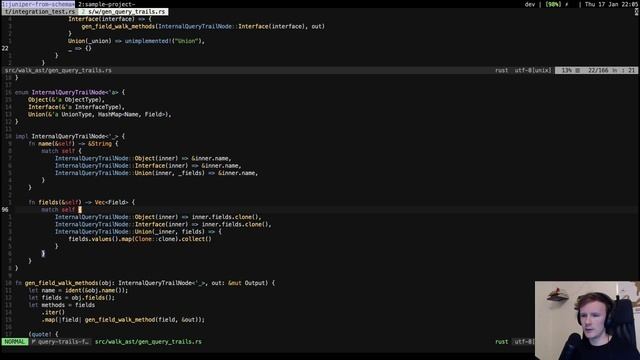Click the 22/166 line counter
Viewport: 640px width, 360px height.
click(598, 70)
